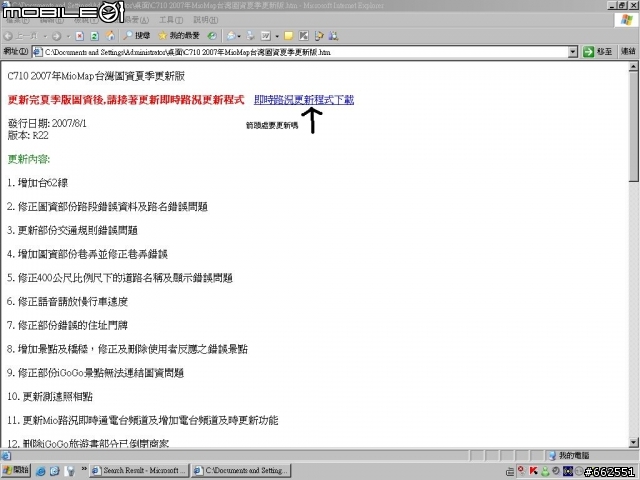Screen dimensions: 640x480
Task: Click list item '7. 修正部份錯誤的住址門牌'
Action: (x=67, y=325)
